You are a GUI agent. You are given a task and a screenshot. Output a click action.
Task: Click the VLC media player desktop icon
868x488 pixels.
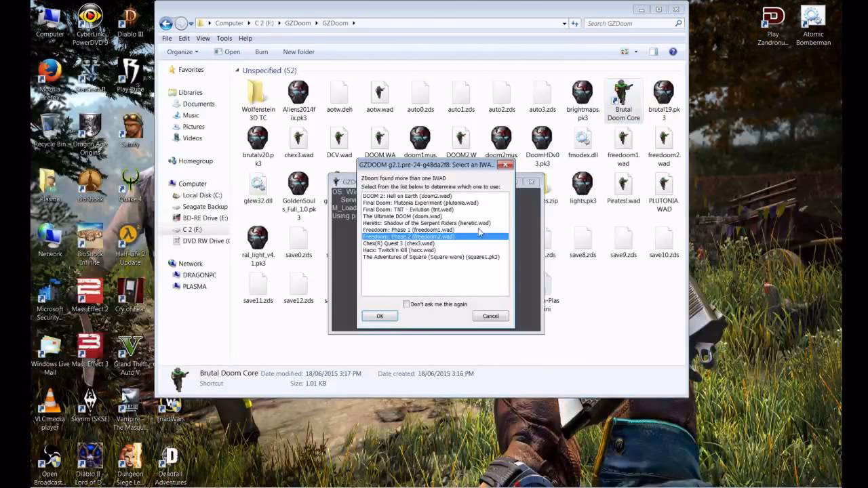coord(50,409)
